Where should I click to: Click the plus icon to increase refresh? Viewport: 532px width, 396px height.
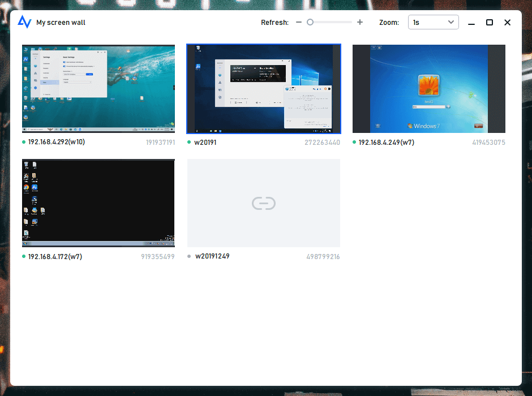click(x=360, y=23)
